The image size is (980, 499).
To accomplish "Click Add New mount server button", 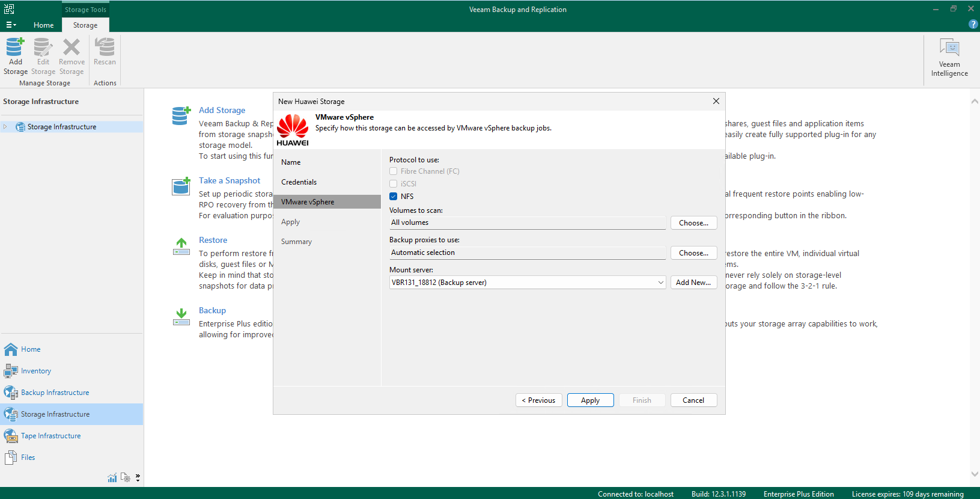I will point(693,283).
